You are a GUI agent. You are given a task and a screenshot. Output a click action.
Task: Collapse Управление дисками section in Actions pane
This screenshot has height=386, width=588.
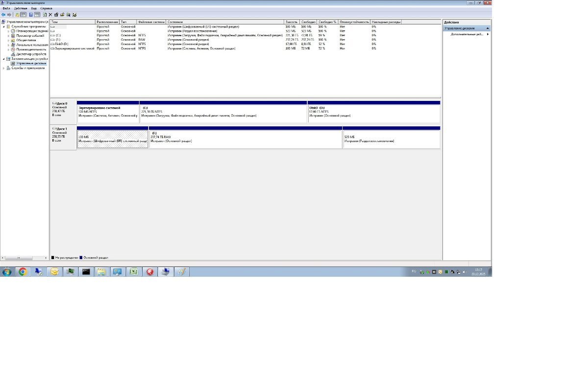(488, 28)
